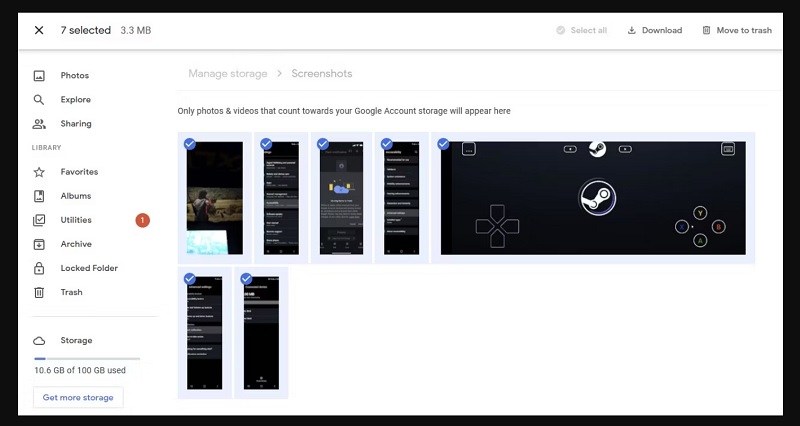
Task: Click the Move to trash icon
Action: pyautogui.click(x=707, y=30)
